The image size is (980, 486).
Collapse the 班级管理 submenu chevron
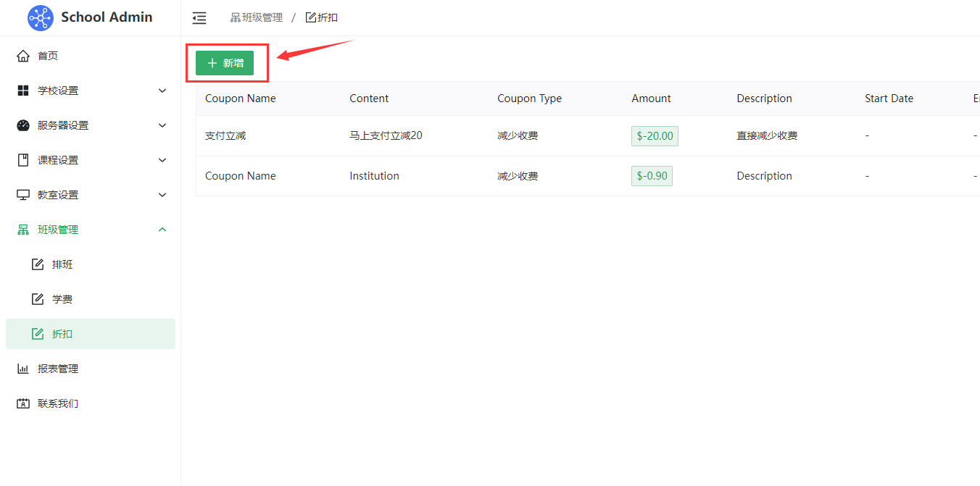pyautogui.click(x=162, y=230)
